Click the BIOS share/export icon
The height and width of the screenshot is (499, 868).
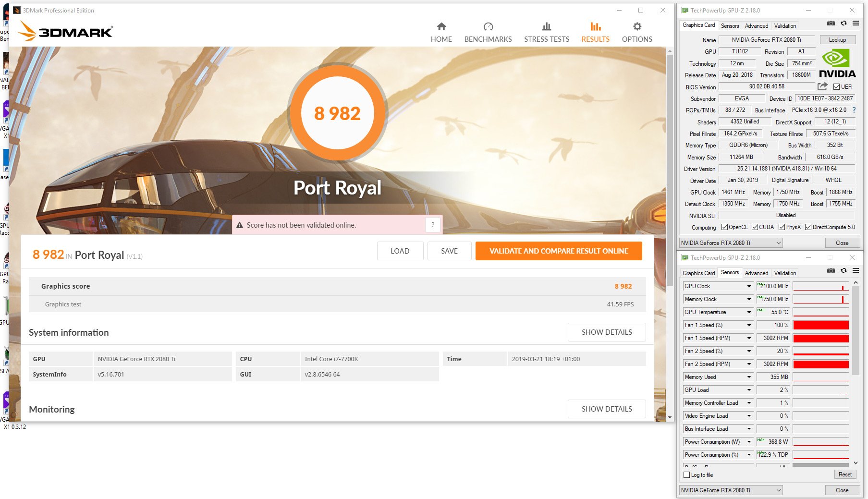[x=822, y=86]
